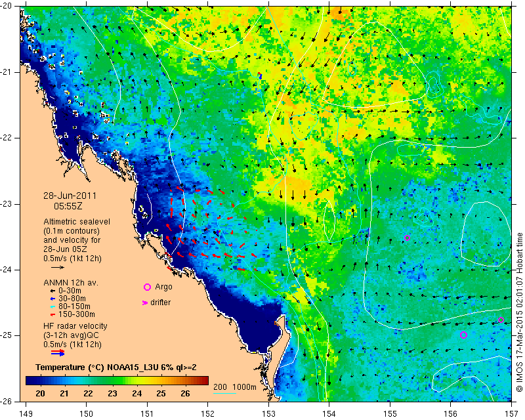Click the longitude axis label '155'
This screenshot has width=525, height=420.
[390, 414]
